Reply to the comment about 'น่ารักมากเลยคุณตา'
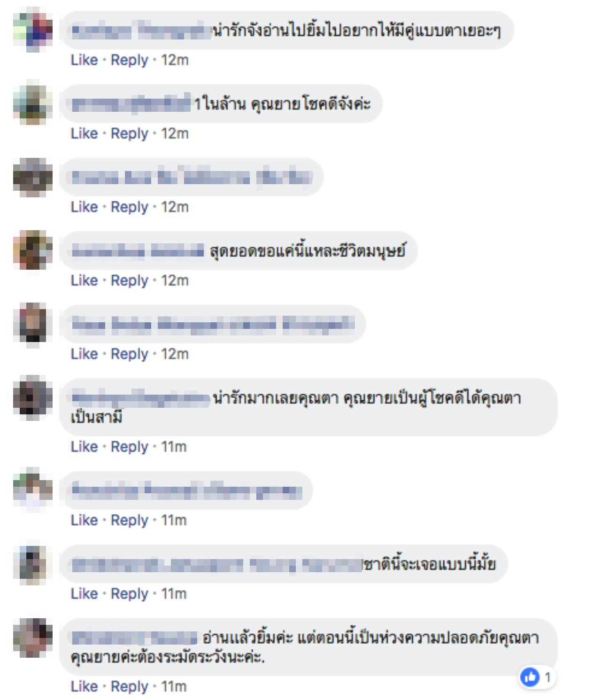The width and height of the screenshot is (601, 700). 130,446
